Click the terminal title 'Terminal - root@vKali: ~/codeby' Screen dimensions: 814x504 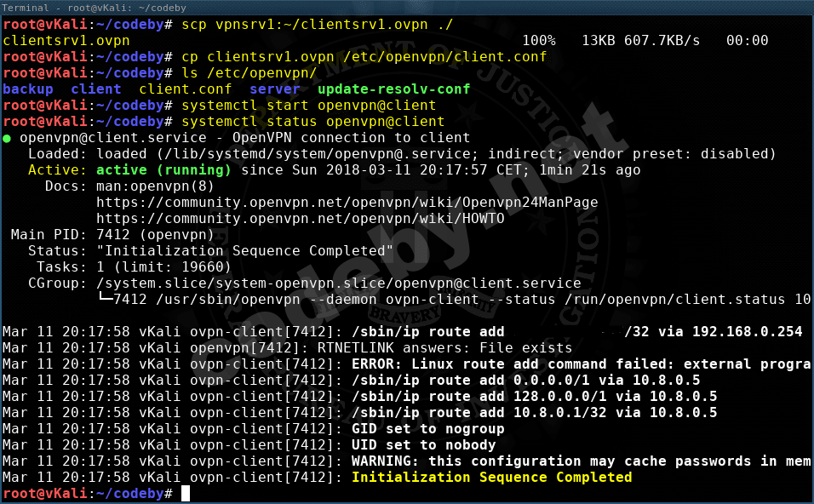pyautogui.click(x=94, y=8)
